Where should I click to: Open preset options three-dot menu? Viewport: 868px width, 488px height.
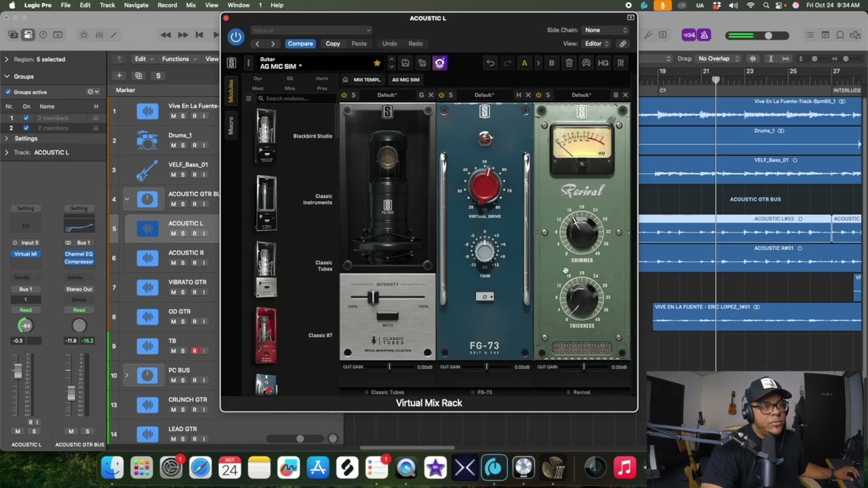pos(248,63)
